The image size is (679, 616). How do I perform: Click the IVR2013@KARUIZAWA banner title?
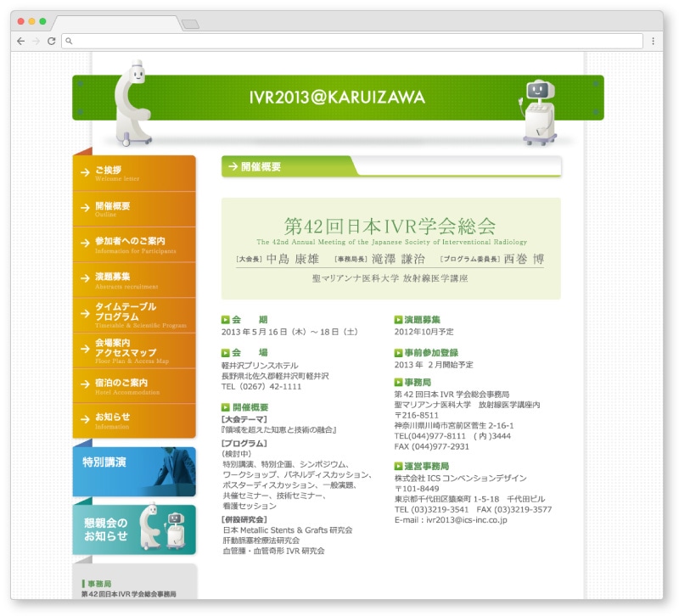tap(337, 98)
